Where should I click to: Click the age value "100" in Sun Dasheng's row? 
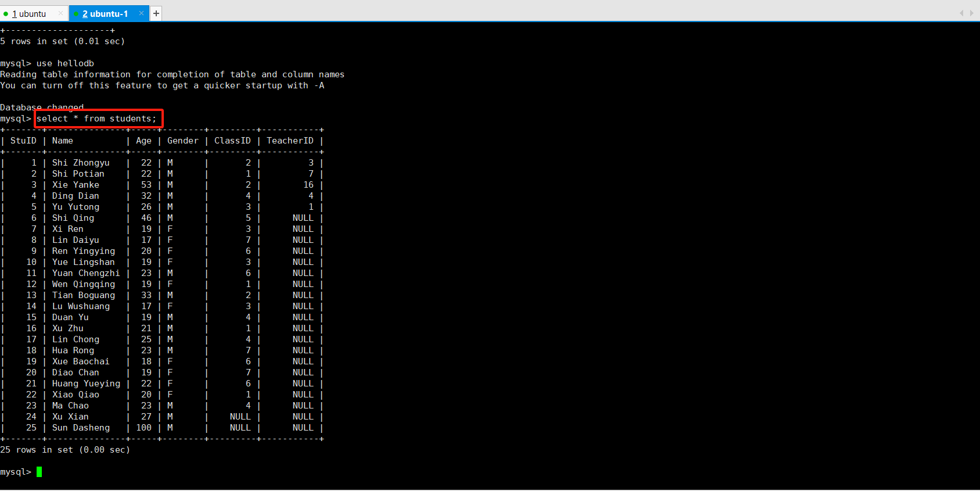[x=143, y=428]
